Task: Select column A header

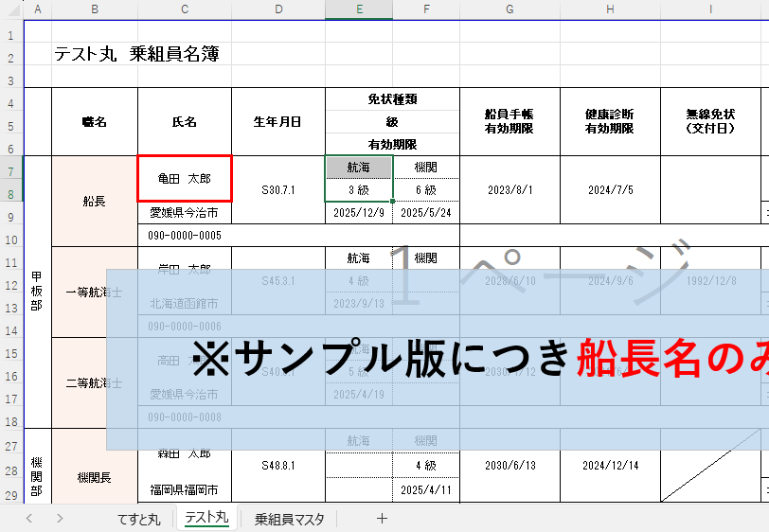Action: [38, 9]
